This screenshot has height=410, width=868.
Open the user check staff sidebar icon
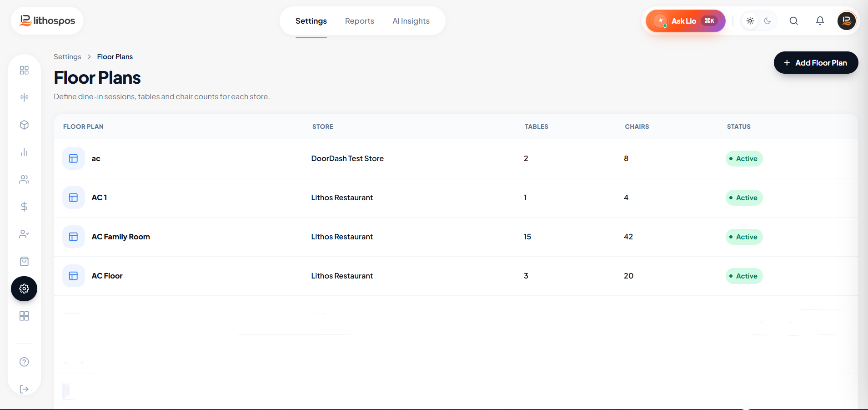24,234
